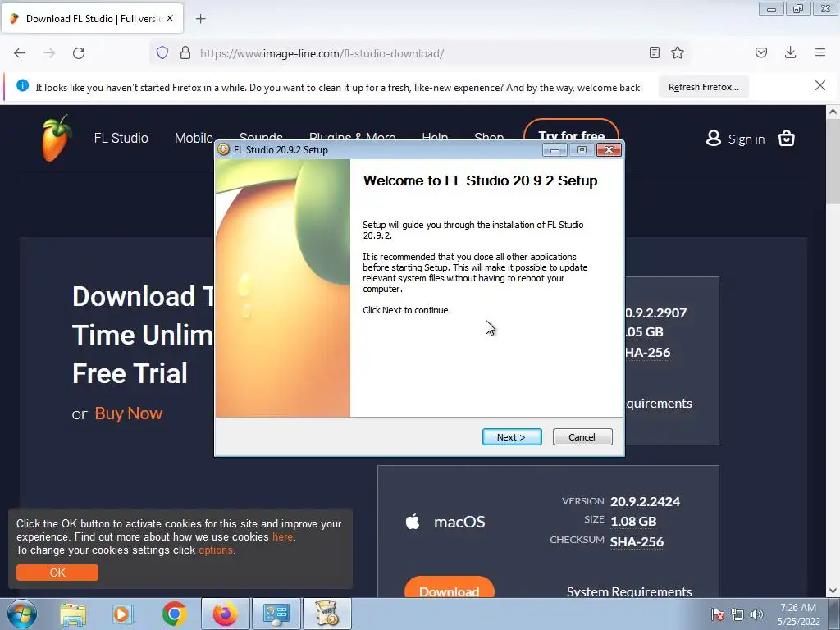Click the info icon in notification bar

coord(22,85)
